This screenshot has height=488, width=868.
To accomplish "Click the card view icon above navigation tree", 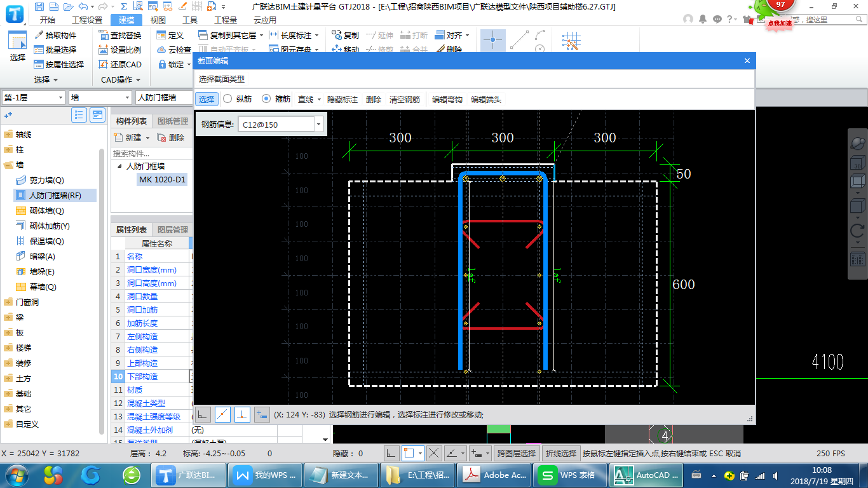I will (97, 115).
